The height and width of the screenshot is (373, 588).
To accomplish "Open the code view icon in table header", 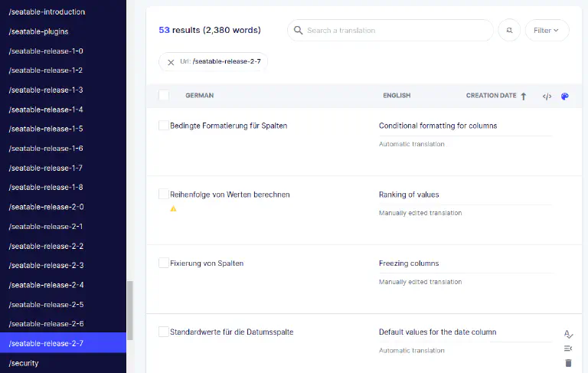I will (x=547, y=96).
